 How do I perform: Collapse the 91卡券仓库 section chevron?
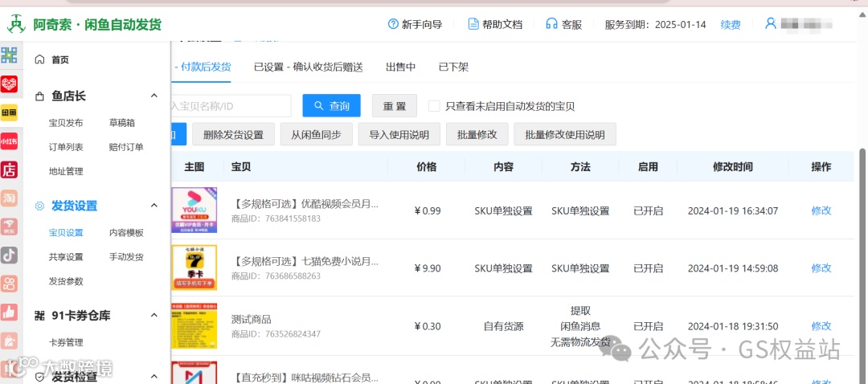[x=154, y=316]
